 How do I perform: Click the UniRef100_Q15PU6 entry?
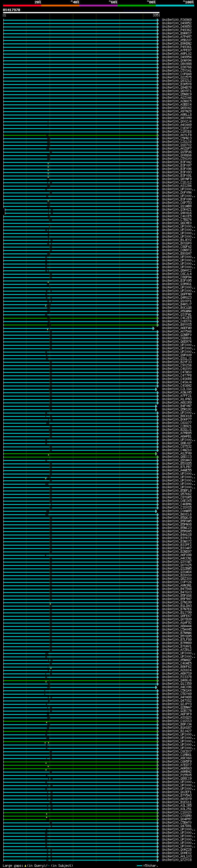click(177, 152)
